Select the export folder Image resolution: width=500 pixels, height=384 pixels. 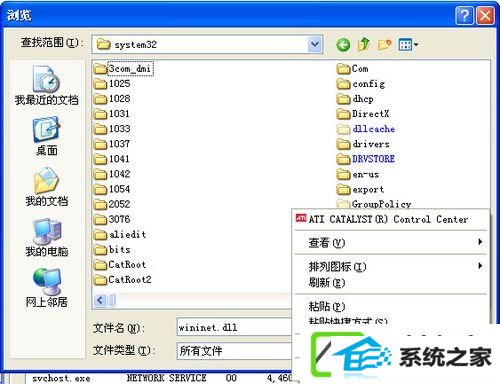click(360, 189)
